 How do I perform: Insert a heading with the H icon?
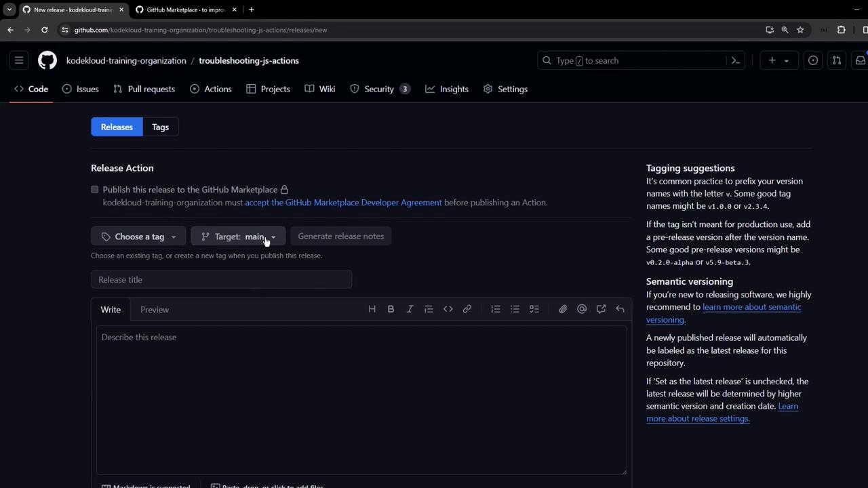[x=372, y=309]
